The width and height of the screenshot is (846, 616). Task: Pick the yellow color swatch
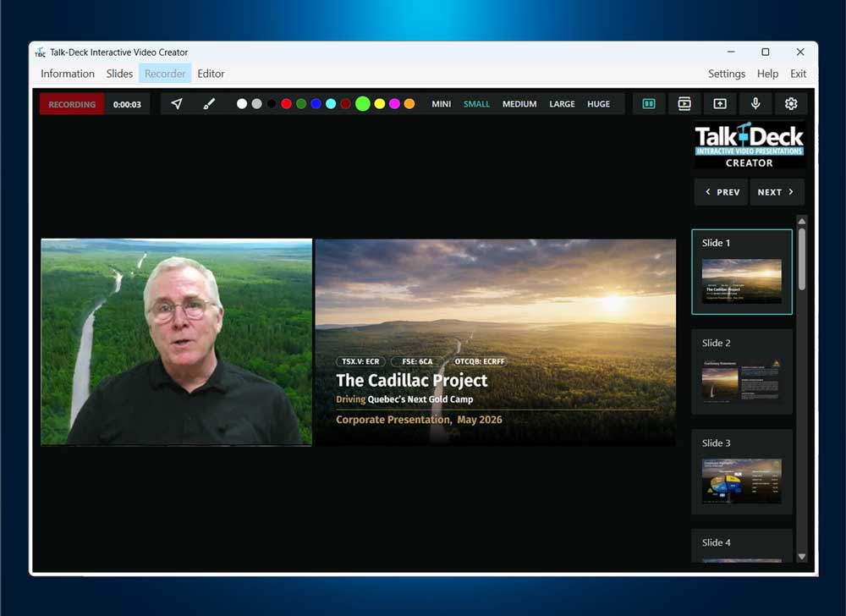click(x=380, y=103)
